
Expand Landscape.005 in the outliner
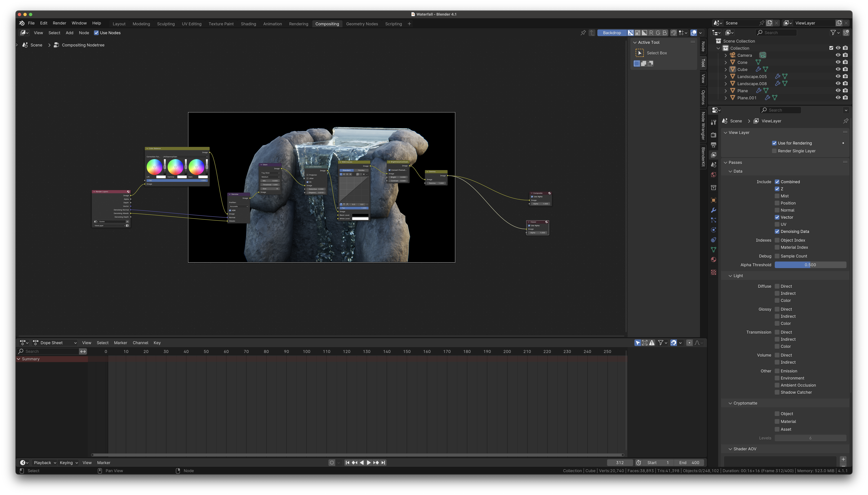coord(726,77)
